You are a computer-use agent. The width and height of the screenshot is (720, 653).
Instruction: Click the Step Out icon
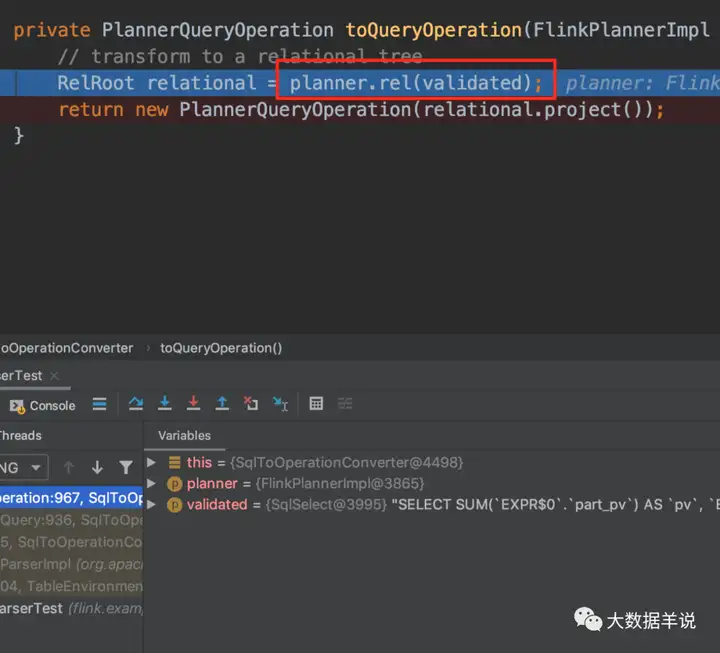point(222,404)
